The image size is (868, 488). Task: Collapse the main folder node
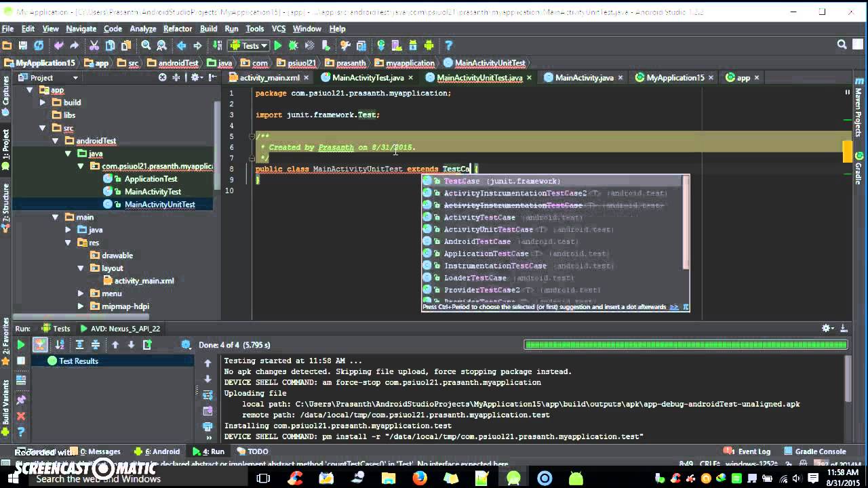[x=56, y=217]
